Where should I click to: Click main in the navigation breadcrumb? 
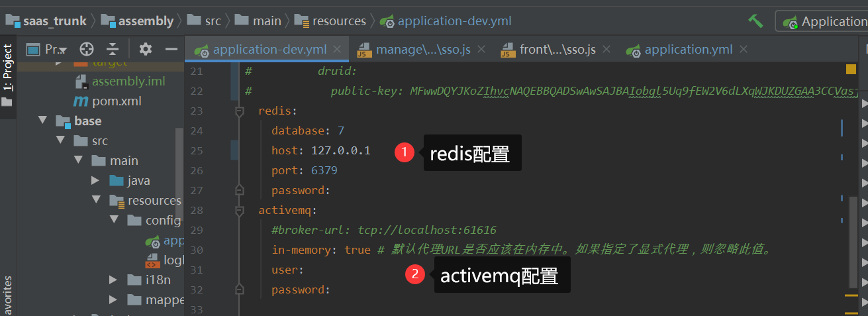(x=258, y=21)
